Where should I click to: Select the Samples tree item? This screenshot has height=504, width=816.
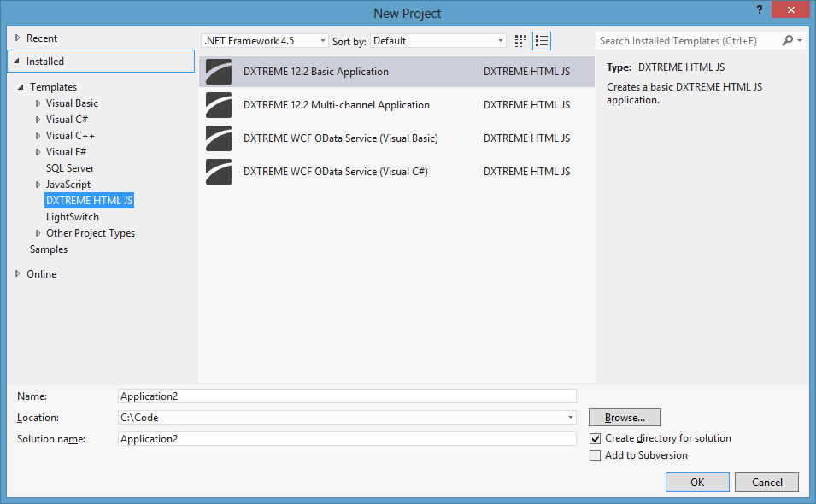click(x=49, y=249)
